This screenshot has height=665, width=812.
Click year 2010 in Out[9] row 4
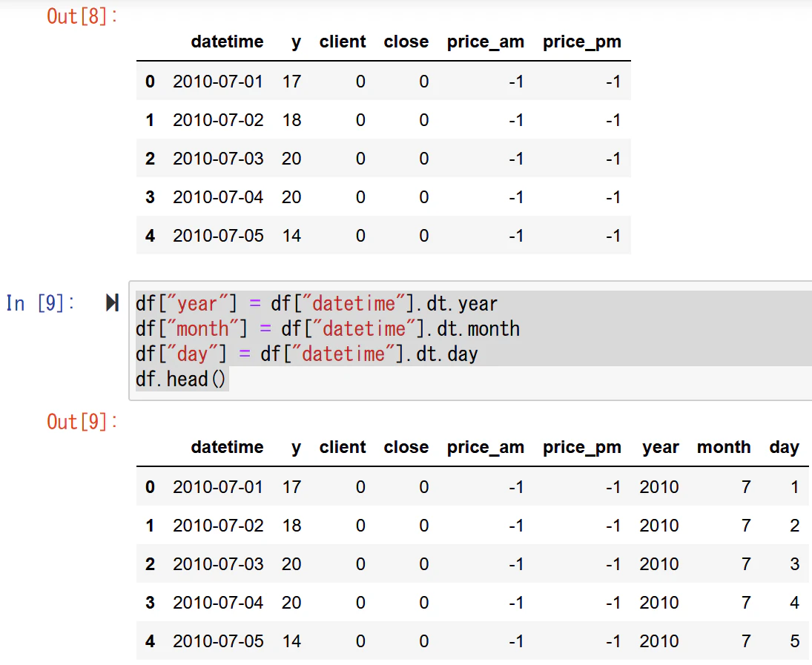658,641
